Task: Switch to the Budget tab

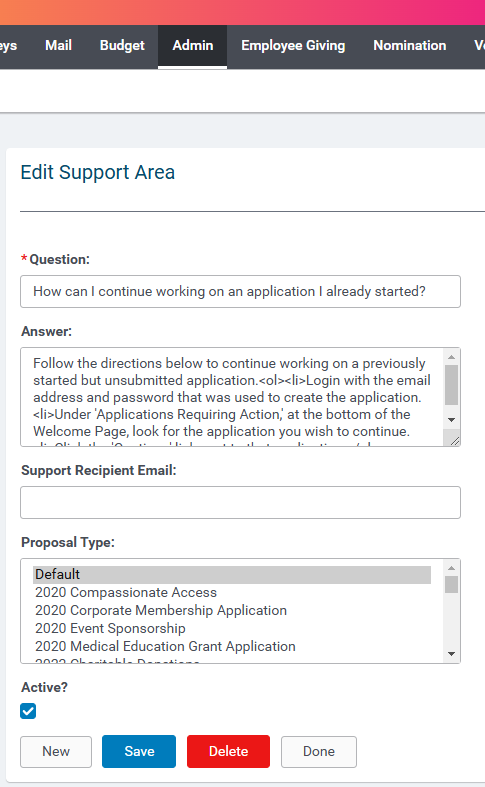Action: (x=122, y=46)
